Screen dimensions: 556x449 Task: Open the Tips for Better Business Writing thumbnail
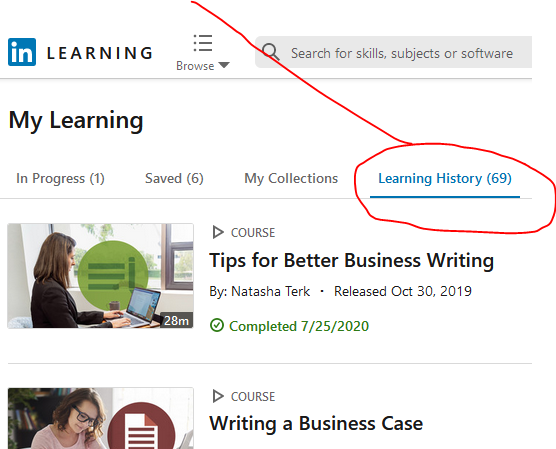(x=100, y=276)
